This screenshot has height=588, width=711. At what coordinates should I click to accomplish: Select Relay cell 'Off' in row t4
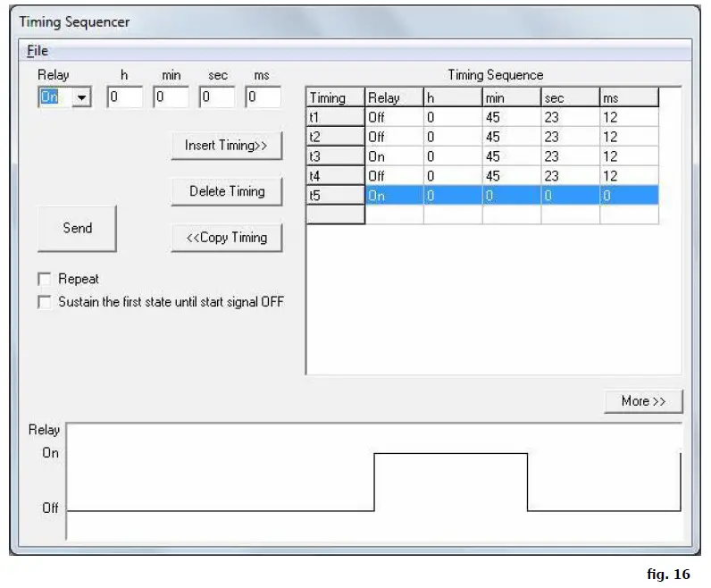pyautogui.click(x=395, y=176)
